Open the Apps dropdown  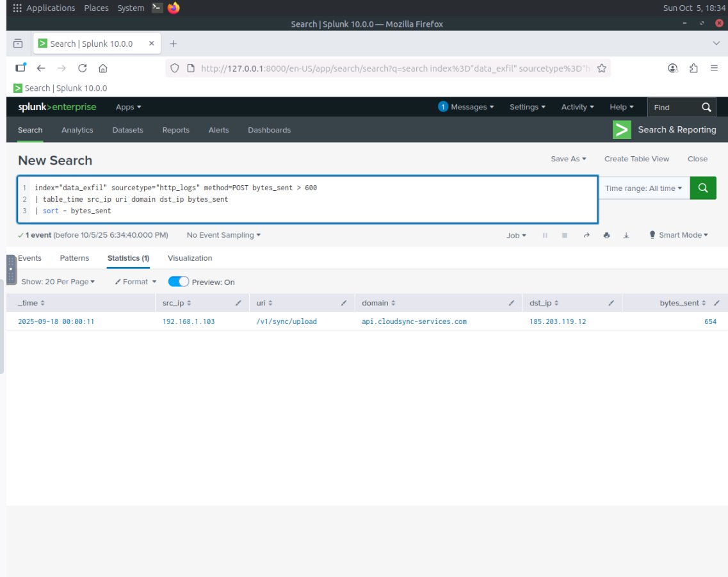[x=128, y=107]
